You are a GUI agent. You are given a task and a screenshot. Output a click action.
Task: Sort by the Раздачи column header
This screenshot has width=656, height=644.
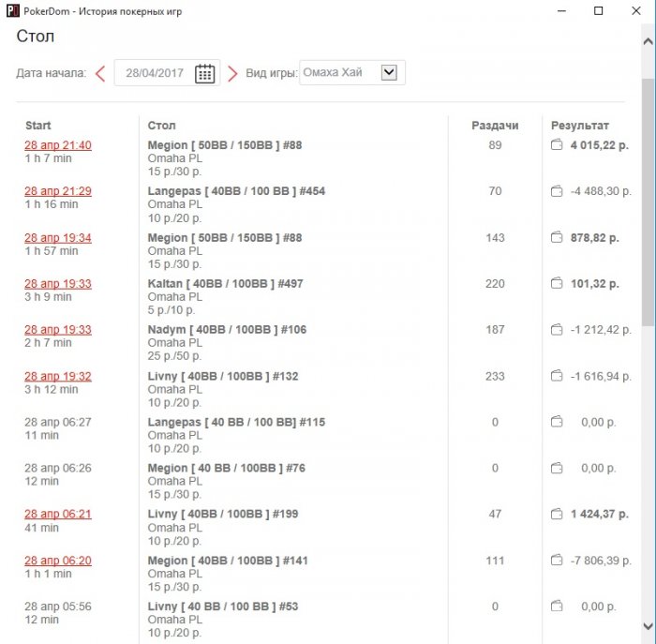tap(495, 125)
